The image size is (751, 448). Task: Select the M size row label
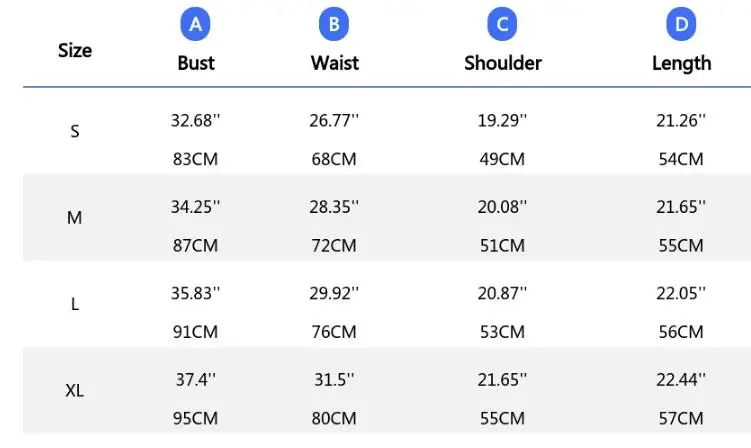click(75, 217)
